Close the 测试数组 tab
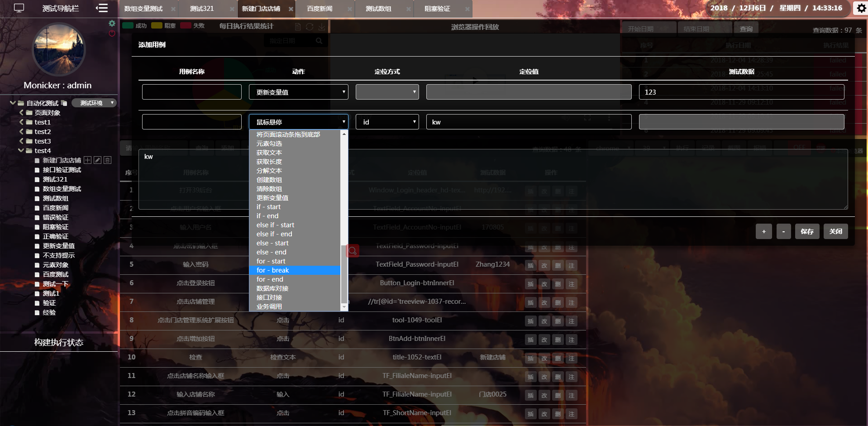This screenshot has height=426, width=868. point(408,9)
